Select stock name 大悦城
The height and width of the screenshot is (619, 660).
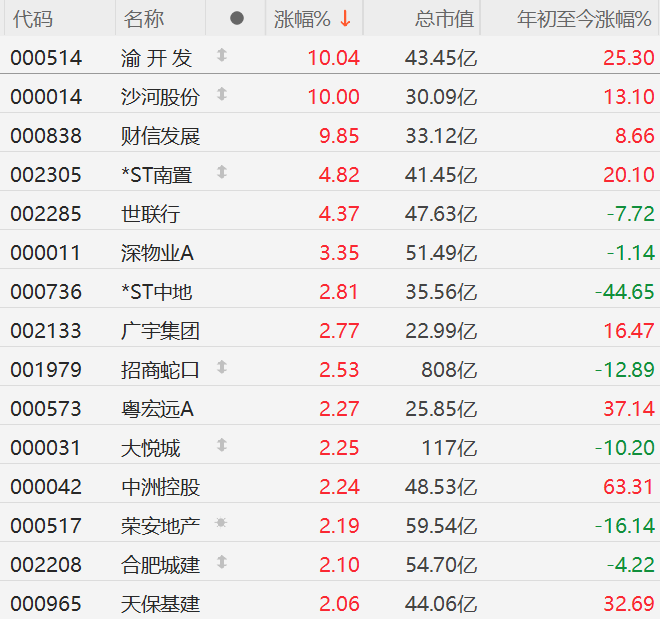pos(151,448)
